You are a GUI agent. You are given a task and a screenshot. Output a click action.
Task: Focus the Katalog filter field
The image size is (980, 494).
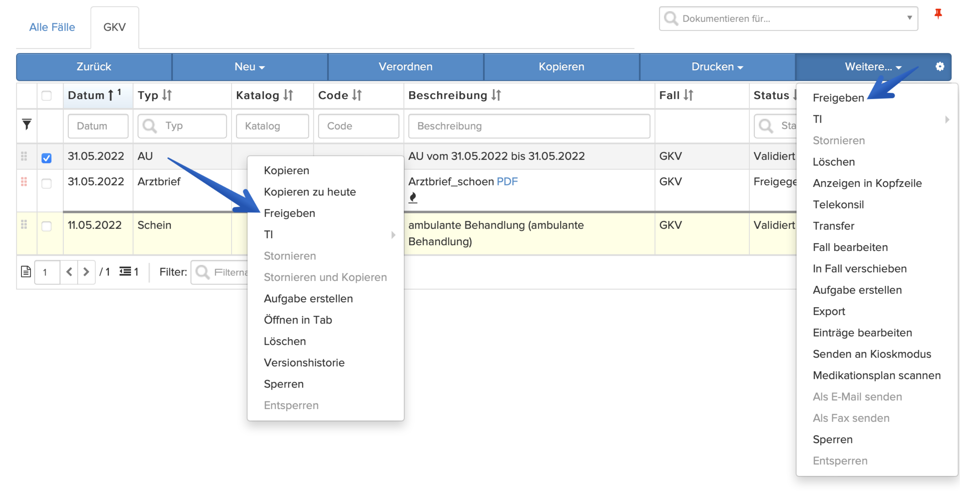(273, 126)
